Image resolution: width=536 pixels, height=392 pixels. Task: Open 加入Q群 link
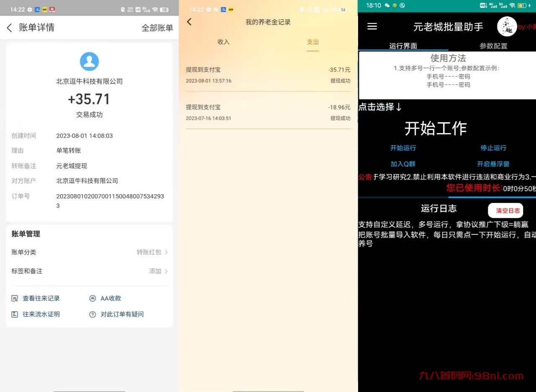(403, 164)
